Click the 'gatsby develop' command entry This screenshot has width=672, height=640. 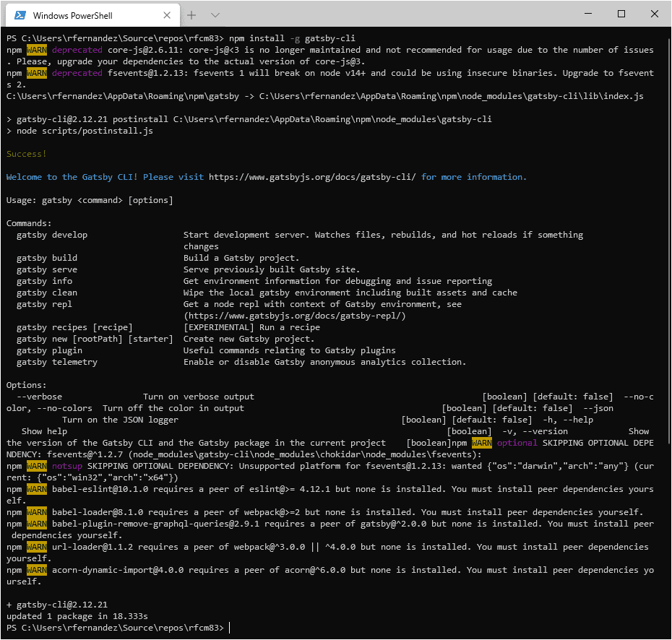pyautogui.click(x=52, y=235)
